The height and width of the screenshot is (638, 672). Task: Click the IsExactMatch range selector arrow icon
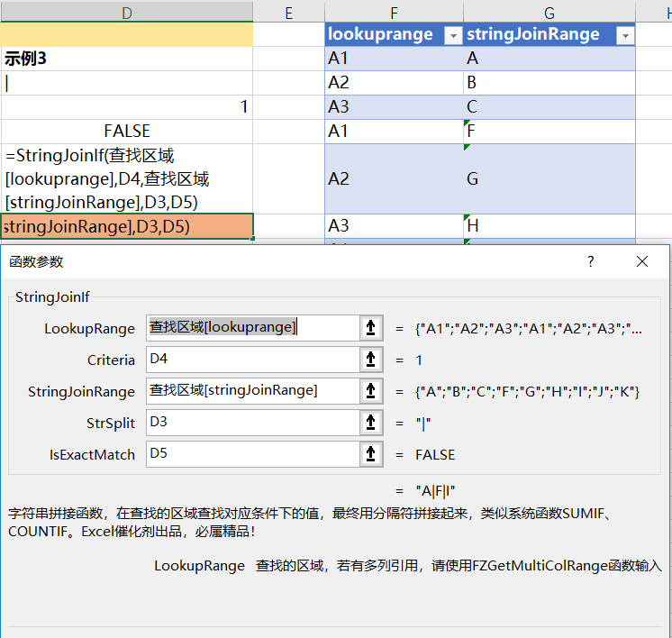371,454
